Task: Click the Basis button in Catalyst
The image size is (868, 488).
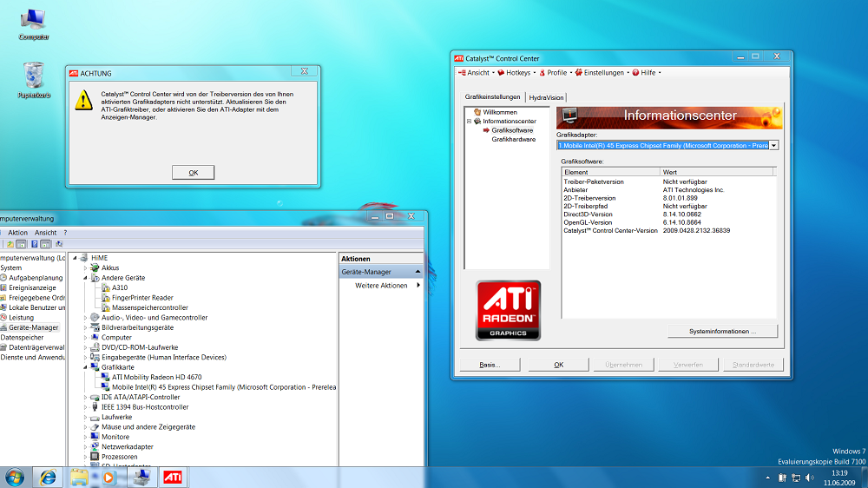Action: (490, 365)
